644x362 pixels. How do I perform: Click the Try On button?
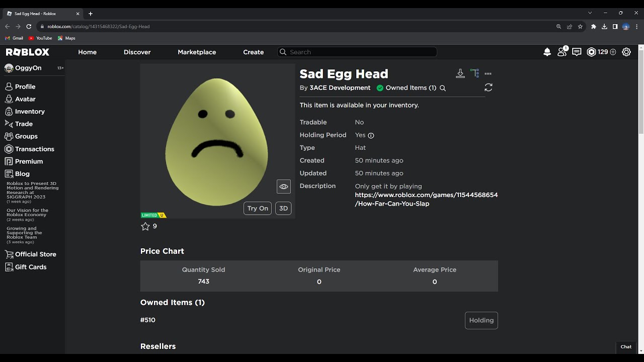pyautogui.click(x=258, y=208)
